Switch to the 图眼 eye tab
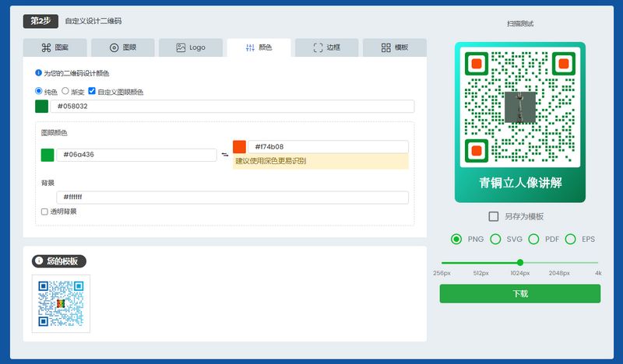Screen dimensions: 623x364 point(123,47)
